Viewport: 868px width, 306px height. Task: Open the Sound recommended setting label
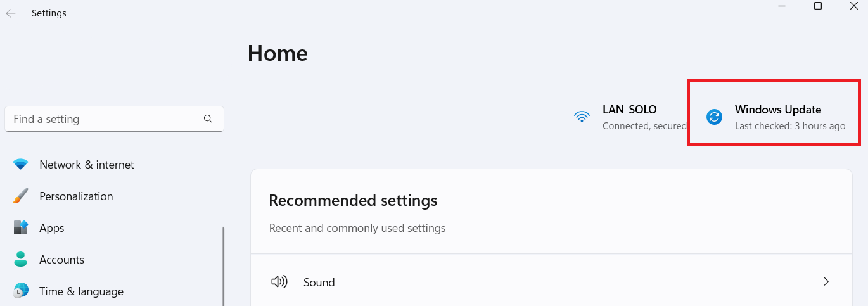click(x=319, y=283)
